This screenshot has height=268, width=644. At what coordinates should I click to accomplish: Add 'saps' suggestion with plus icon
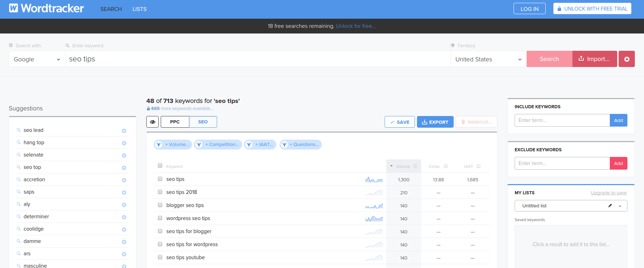(124, 193)
